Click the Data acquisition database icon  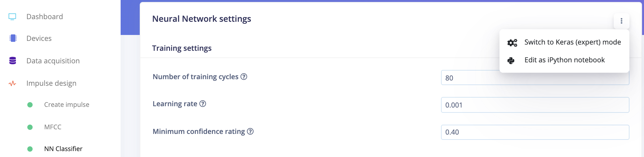coord(13,61)
